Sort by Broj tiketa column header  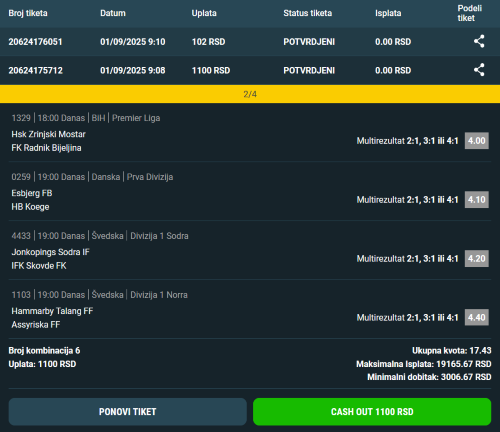[28, 13]
